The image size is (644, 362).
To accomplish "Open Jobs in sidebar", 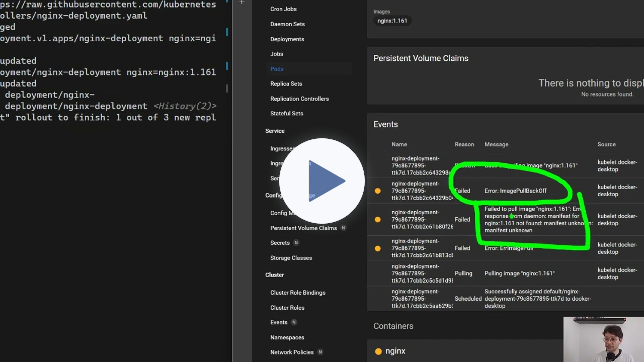I will (276, 54).
